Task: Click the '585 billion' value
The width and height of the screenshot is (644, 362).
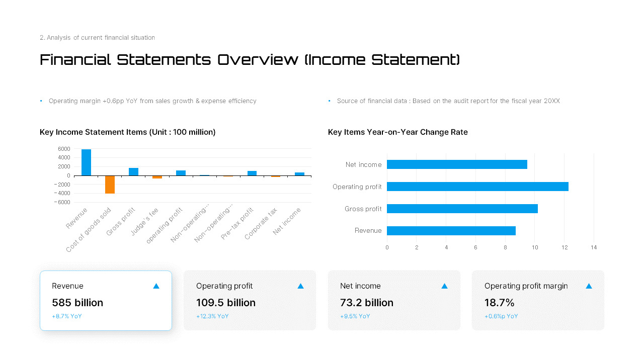Action: coord(77,303)
